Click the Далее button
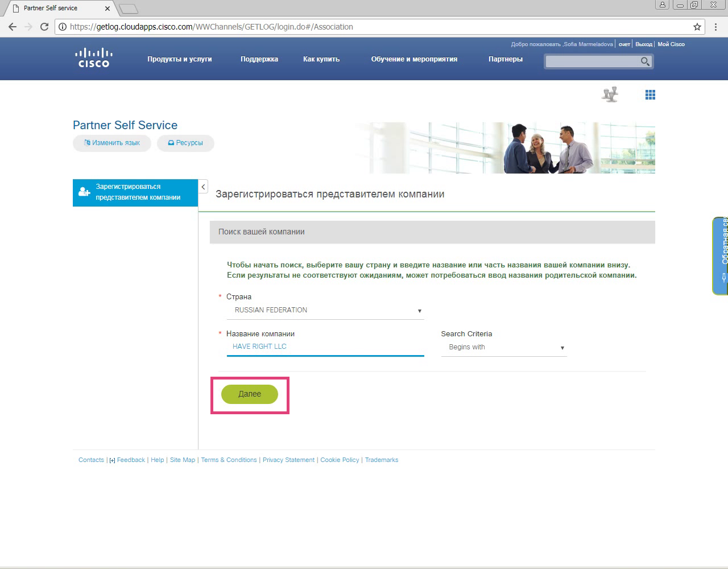728x569 pixels. click(250, 394)
